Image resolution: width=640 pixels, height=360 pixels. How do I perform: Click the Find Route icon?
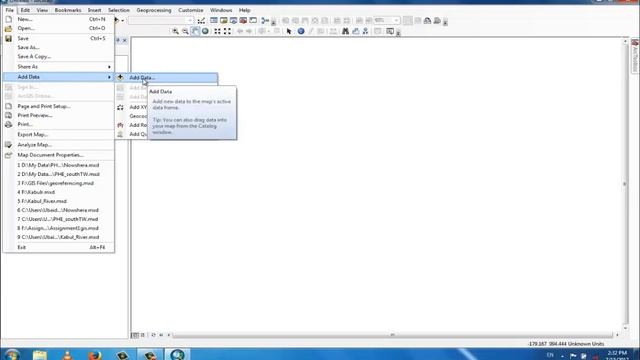point(356,31)
